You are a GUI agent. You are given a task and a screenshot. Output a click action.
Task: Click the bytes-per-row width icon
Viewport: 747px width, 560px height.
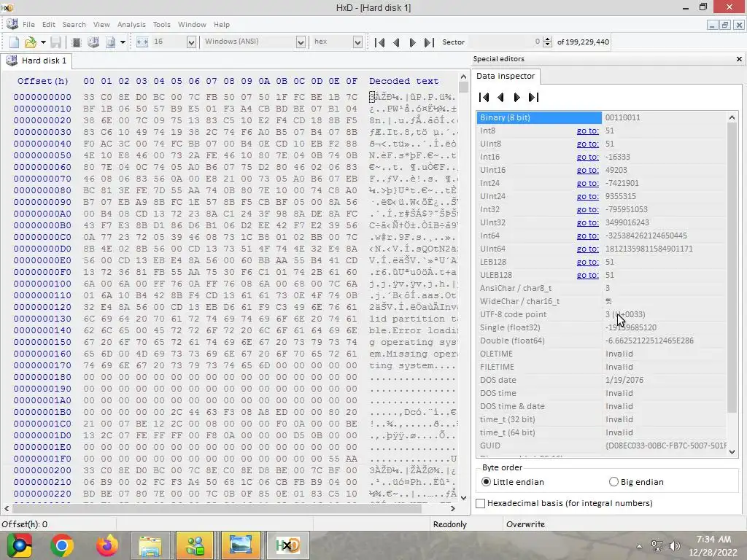[142, 42]
